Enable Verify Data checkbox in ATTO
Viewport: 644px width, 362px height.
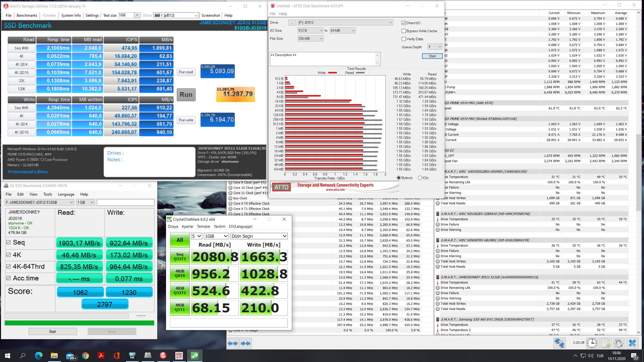404,39
